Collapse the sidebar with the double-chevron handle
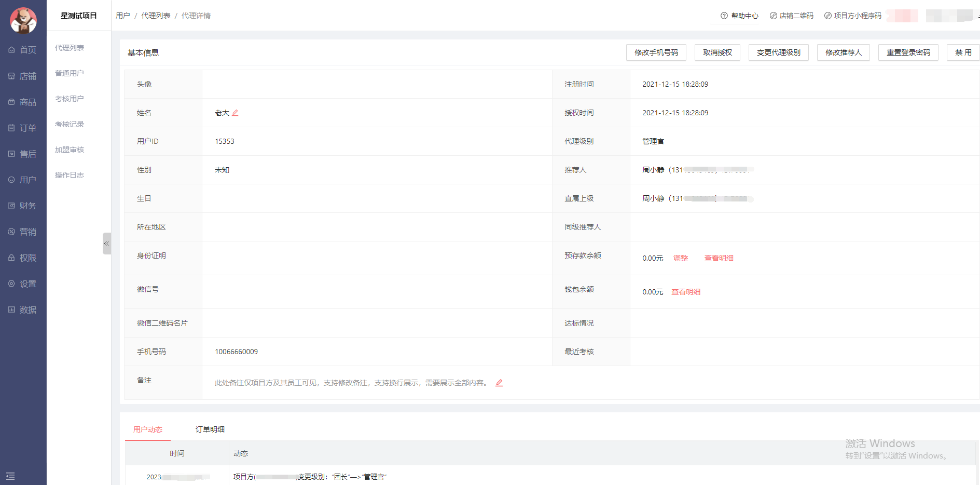Image resolution: width=980 pixels, height=485 pixels. pyautogui.click(x=106, y=244)
